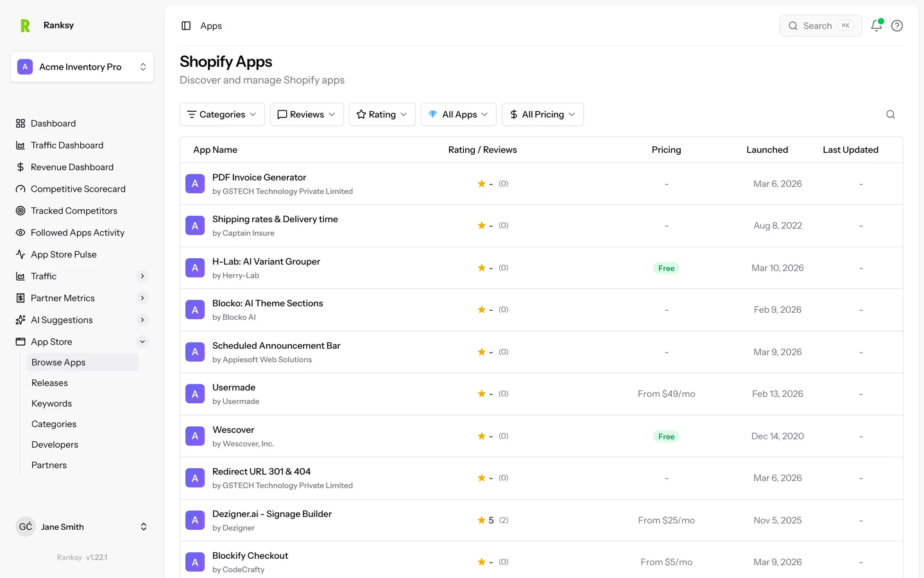924x578 pixels.
Task: Open the Rating filter dropdown
Action: pos(382,114)
